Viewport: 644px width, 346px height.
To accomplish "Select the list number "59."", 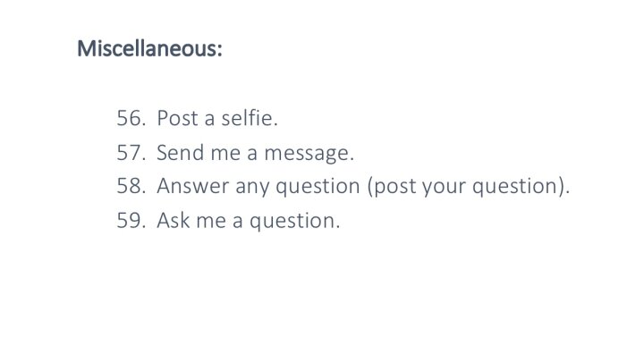I will [131, 221].
